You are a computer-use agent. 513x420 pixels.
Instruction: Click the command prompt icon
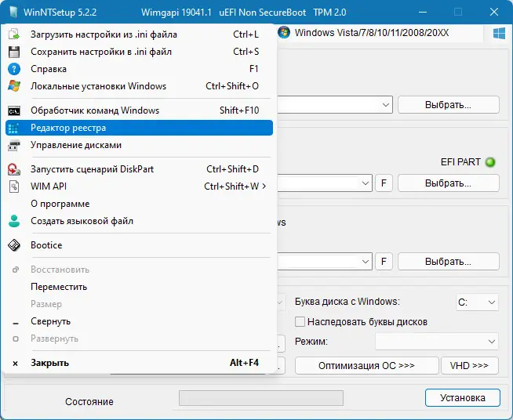(x=14, y=110)
